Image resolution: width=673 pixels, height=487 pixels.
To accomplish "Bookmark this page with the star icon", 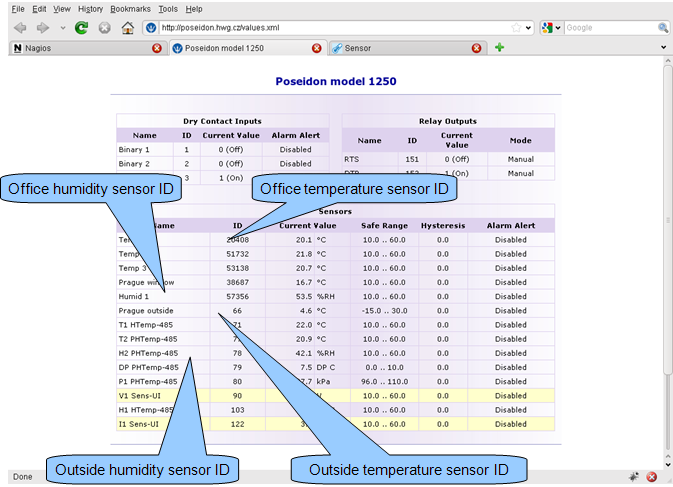I will pos(516,28).
